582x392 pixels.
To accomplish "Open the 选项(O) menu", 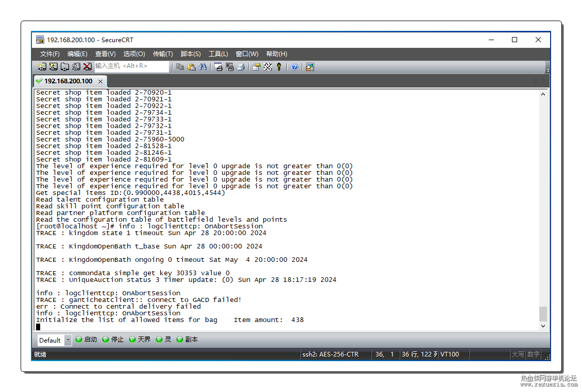I will tap(134, 54).
